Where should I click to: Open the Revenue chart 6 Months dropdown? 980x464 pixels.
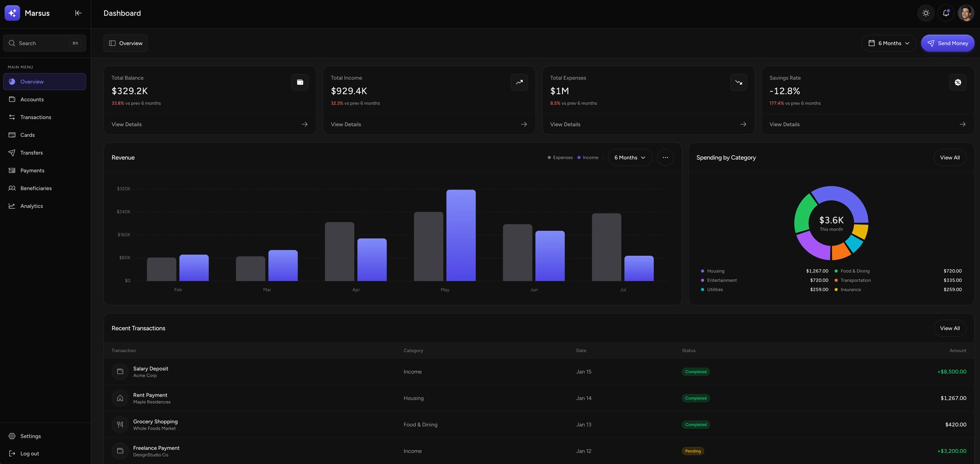coord(629,157)
